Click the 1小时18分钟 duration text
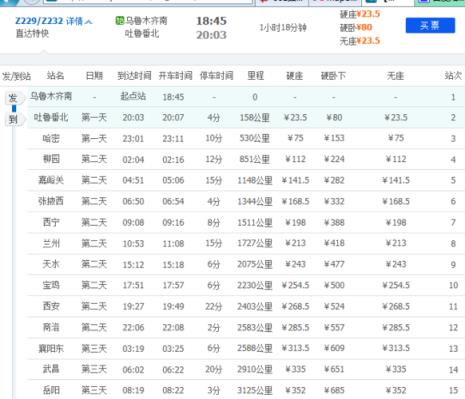Screen dimensions: 465x399 tap(283, 28)
